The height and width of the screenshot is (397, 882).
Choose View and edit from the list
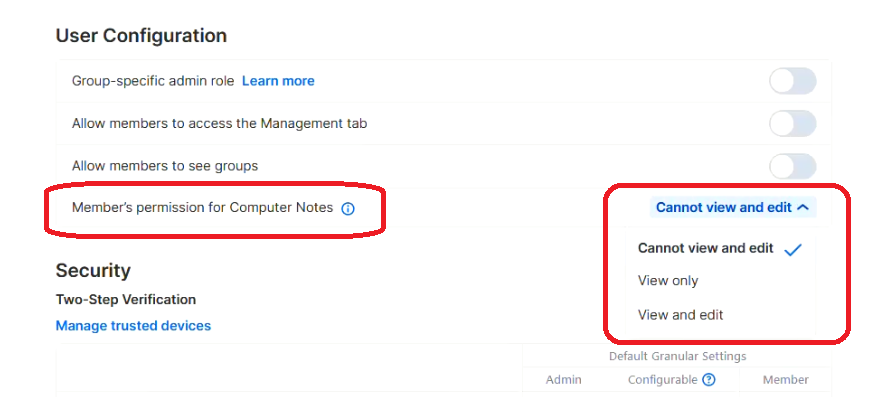680,315
